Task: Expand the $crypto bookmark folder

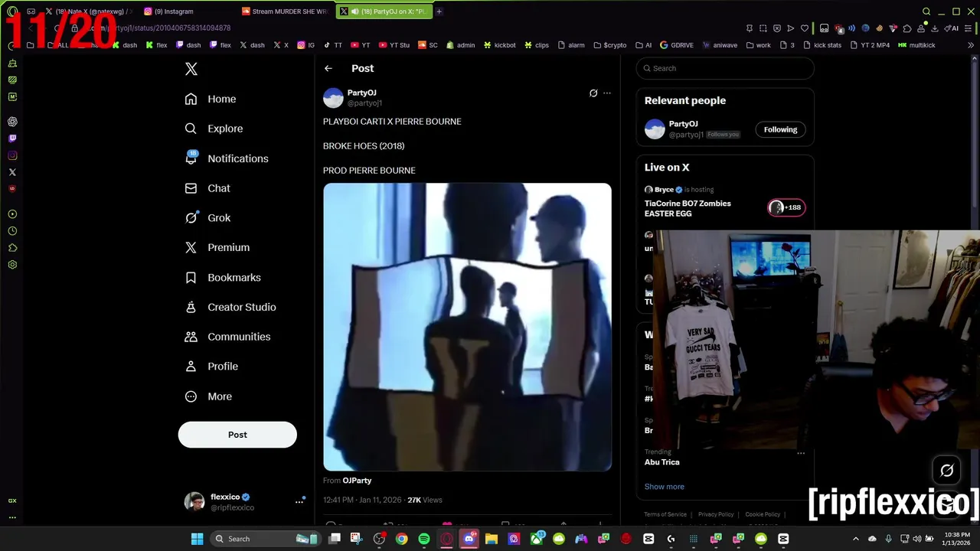Action: coord(609,45)
